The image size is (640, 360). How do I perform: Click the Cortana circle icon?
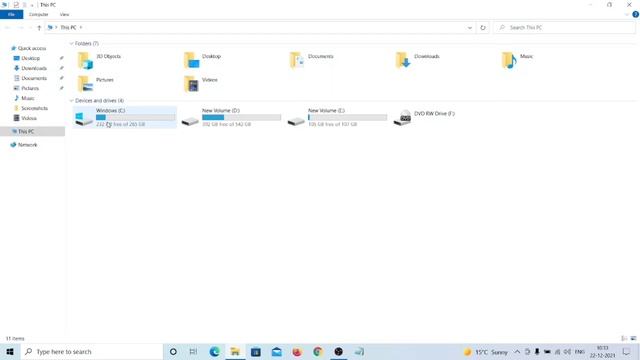click(x=173, y=351)
